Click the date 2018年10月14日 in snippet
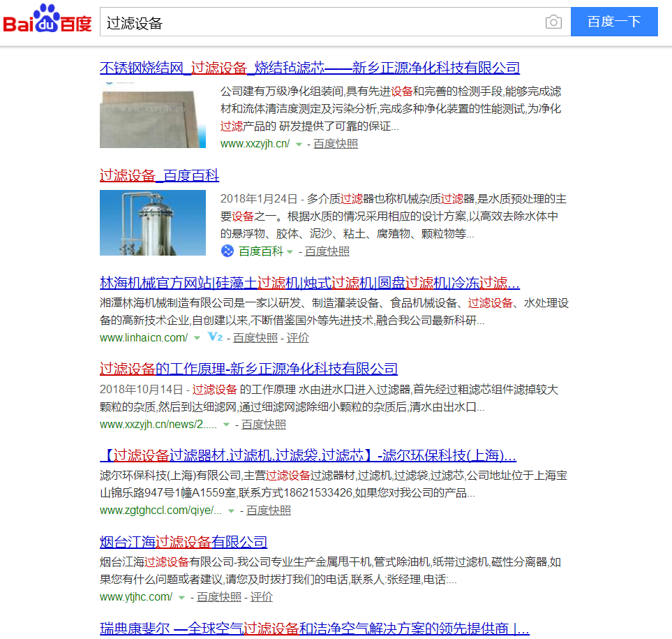This screenshot has width=672, height=639. [142, 390]
